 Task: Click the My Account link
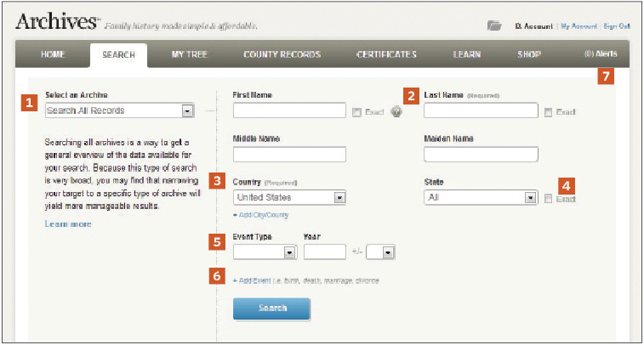(578, 25)
